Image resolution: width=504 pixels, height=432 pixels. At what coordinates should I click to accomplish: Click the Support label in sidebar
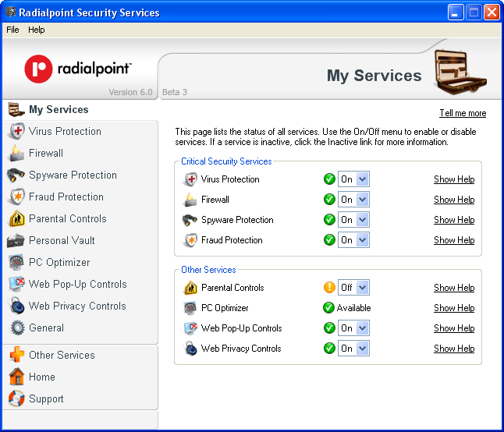[46, 399]
